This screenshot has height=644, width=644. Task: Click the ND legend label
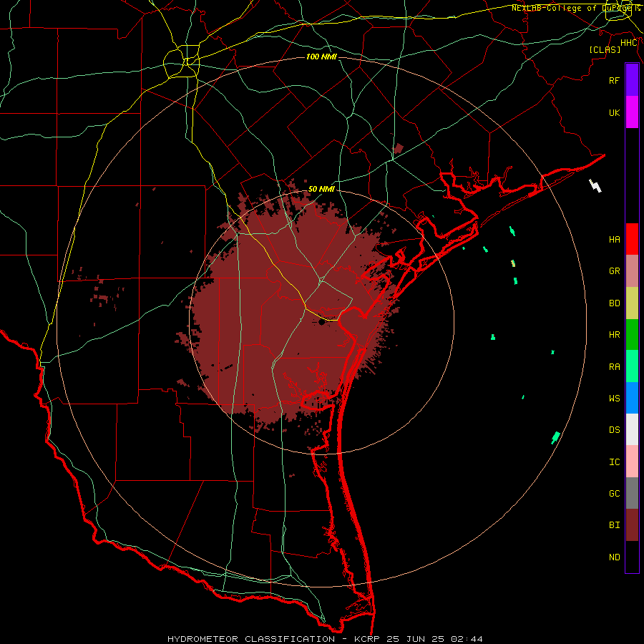point(614,557)
